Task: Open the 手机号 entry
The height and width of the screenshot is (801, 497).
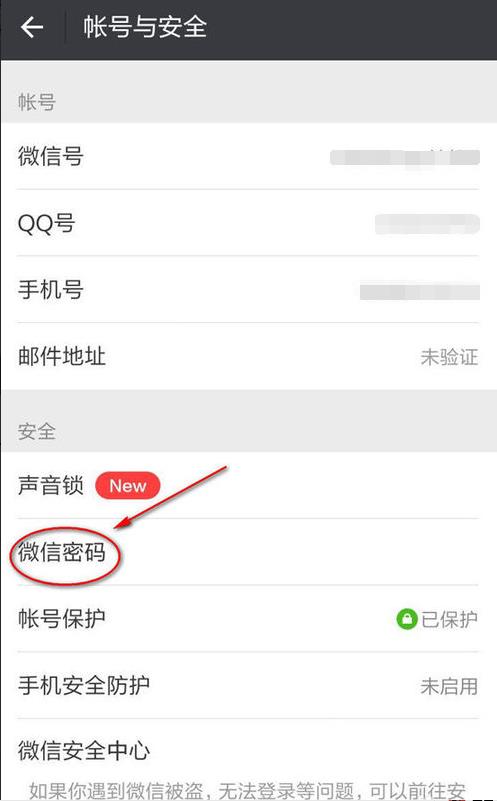Action: click(249, 290)
